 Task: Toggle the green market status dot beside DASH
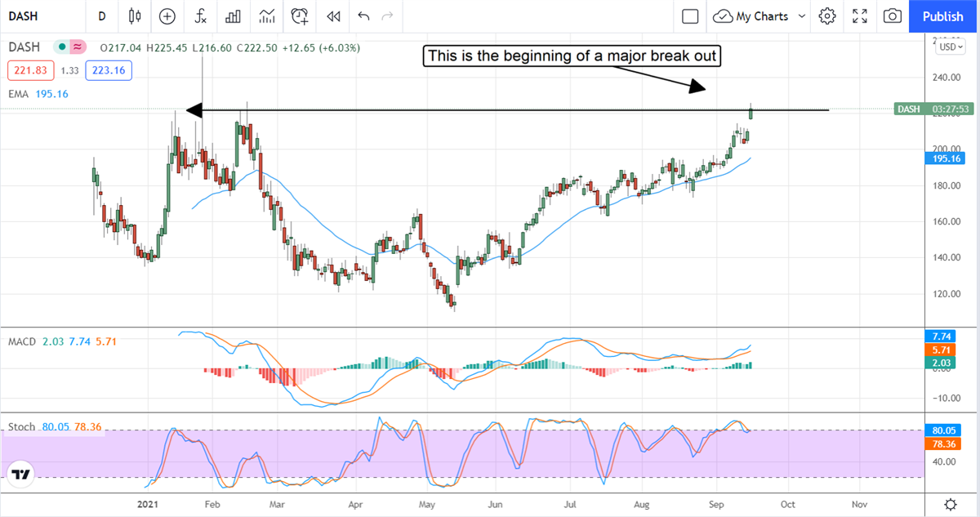point(61,47)
